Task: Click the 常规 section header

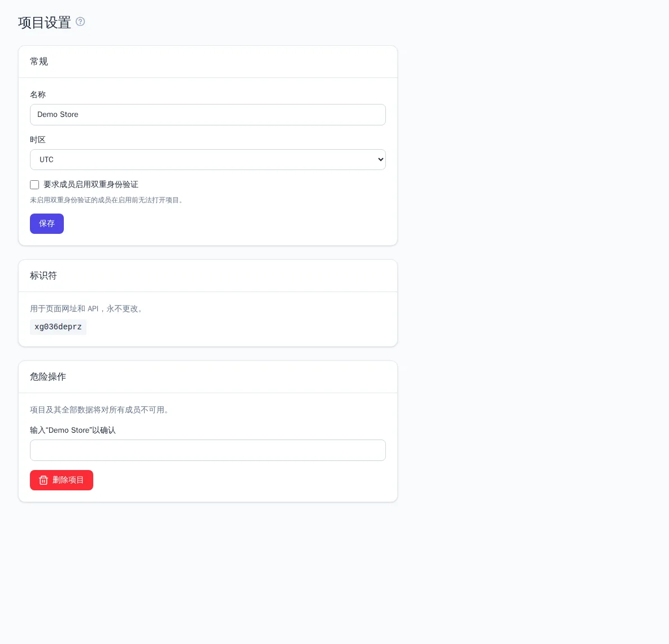Action: 39,62
